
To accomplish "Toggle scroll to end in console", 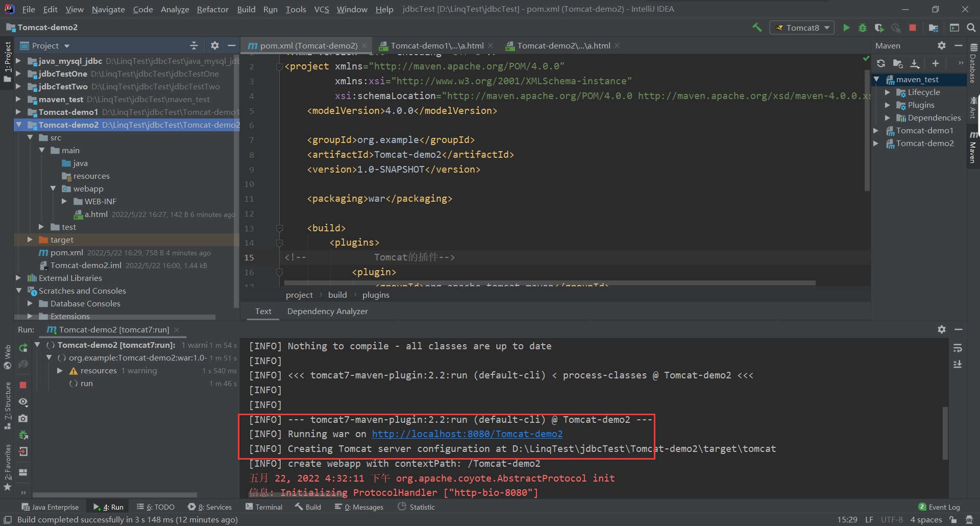I will click(x=958, y=364).
